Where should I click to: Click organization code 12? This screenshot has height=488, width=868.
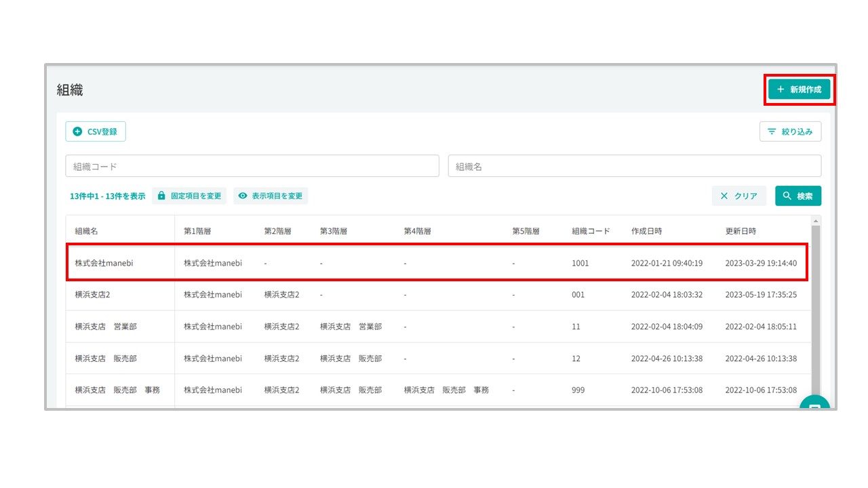click(x=576, y=359)
